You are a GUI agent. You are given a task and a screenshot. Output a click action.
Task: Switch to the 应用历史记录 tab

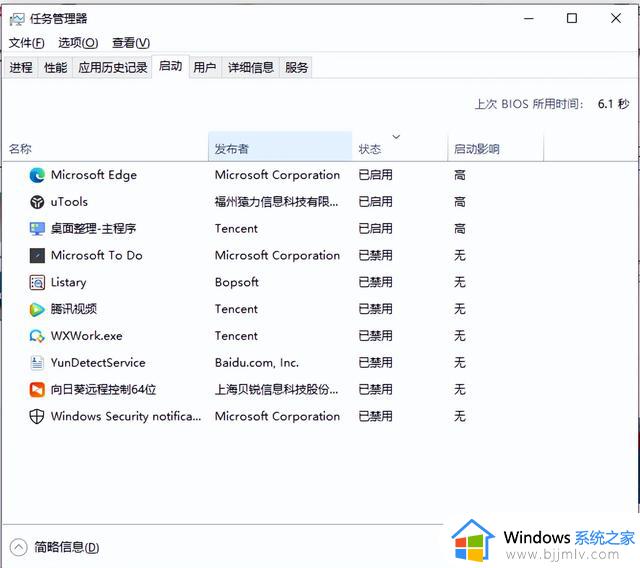(x=113, y=67)
